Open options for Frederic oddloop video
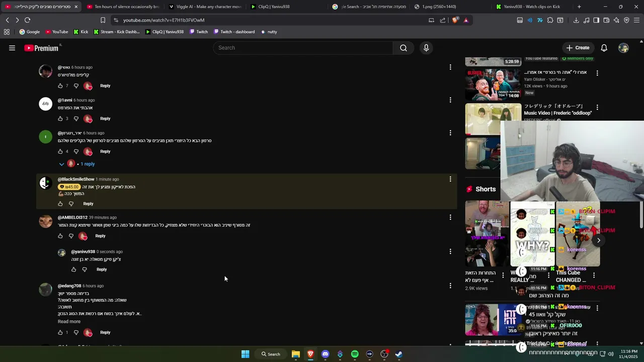The image size is (644, 362). coord(597,108)
